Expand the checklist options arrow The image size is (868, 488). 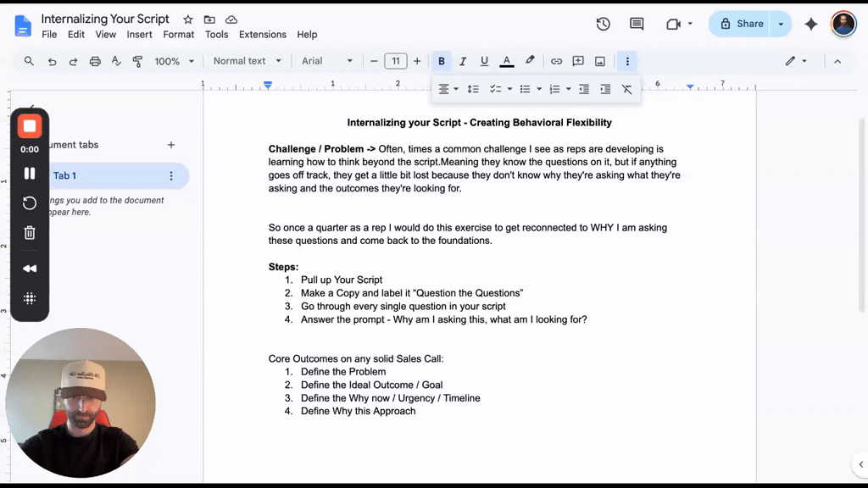(509, 89)
